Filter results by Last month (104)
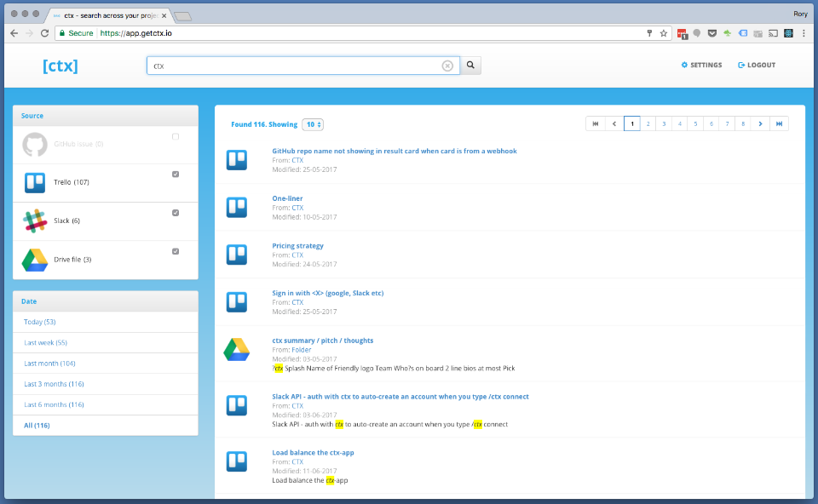This screenshot has height=504, width=818. (x=49, y=364)
